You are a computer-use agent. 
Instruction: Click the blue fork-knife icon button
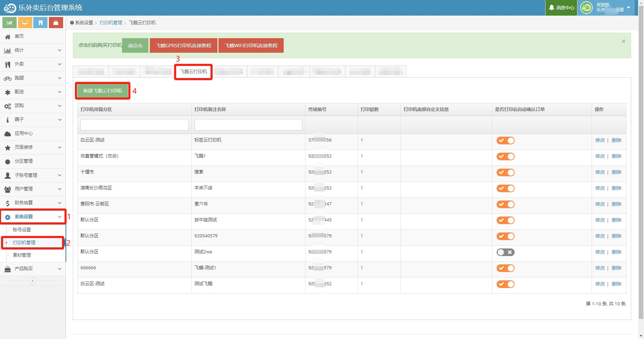pyautogui.click(x=41, y=23)
